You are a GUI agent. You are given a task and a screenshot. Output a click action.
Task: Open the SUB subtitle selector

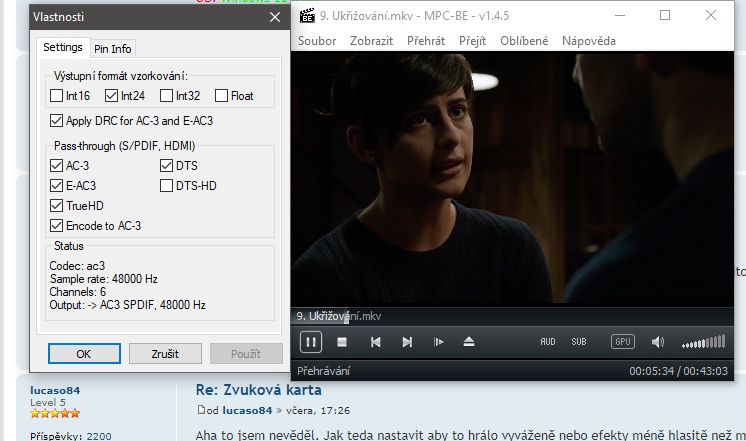point(579,342)
